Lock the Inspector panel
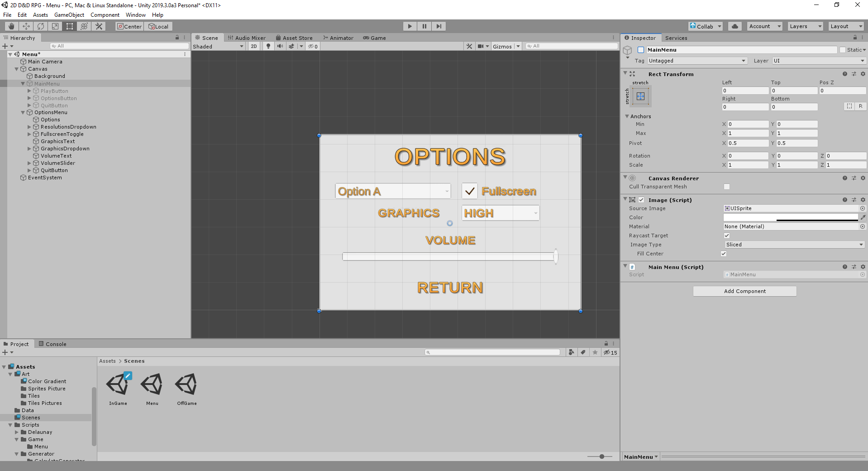 click(x=855, y=38)
